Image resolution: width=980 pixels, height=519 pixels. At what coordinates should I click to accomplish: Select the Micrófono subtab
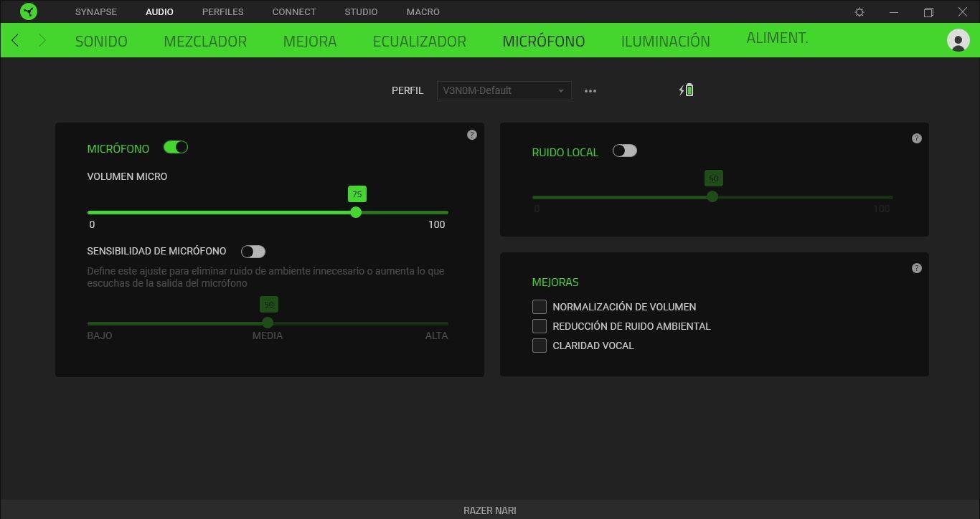[544, 41]
